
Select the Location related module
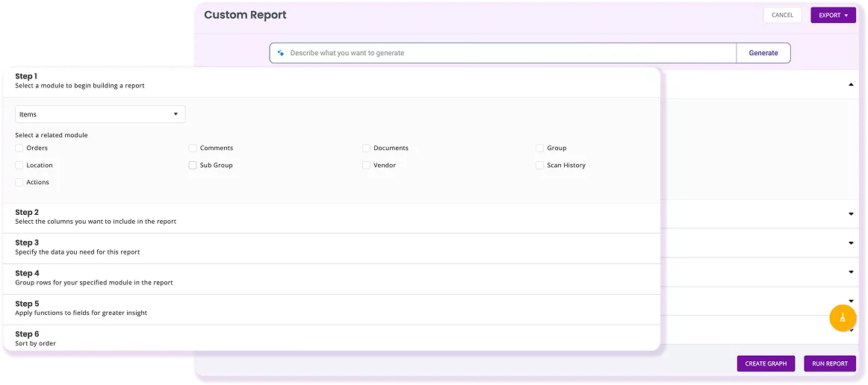tap(19, 165)
